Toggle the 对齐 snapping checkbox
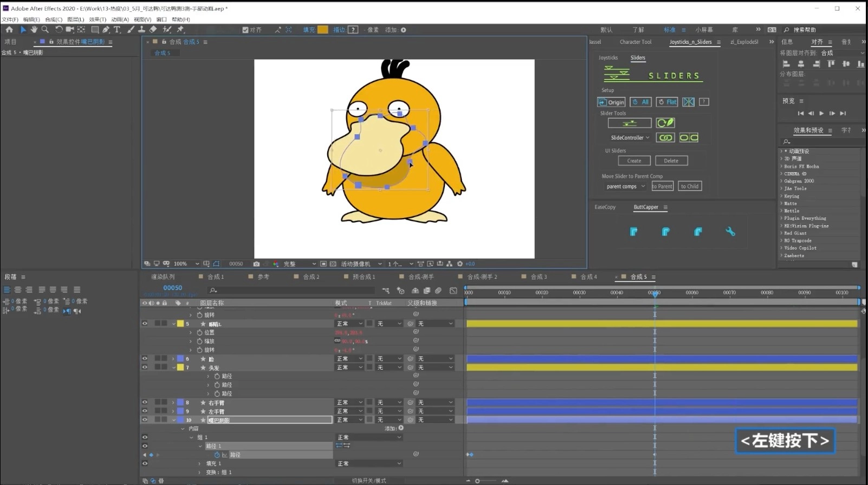This screenshot has width=868, height=485. pyautogui.click(x=245, y=30)
